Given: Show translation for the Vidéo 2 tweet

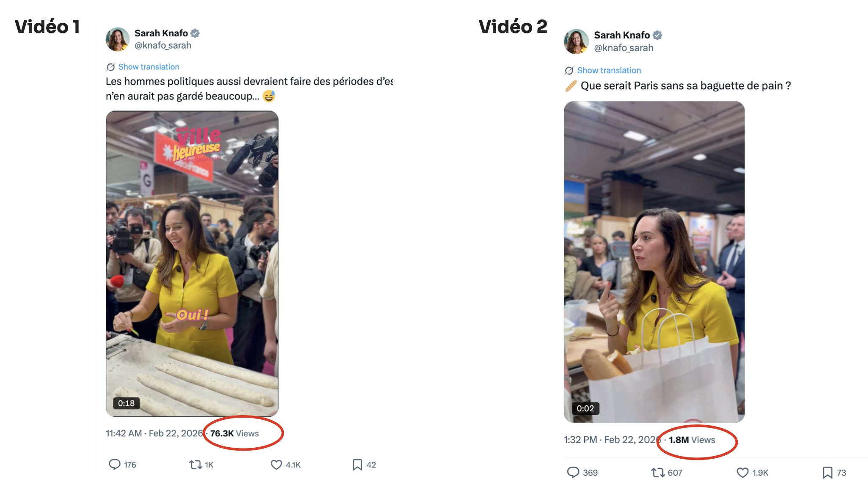Looking at the screenshot, I should [609, 70].
